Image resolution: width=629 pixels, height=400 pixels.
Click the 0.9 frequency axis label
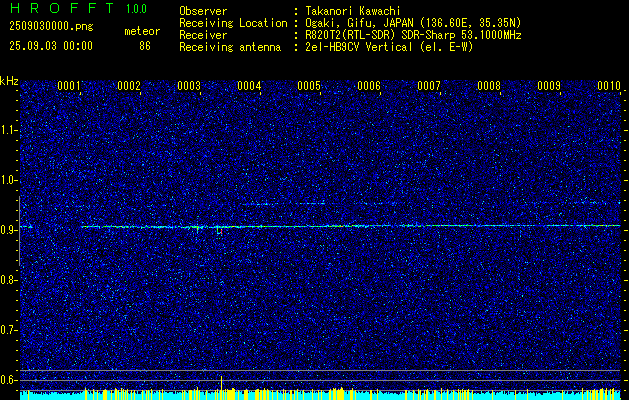point(8,230)
